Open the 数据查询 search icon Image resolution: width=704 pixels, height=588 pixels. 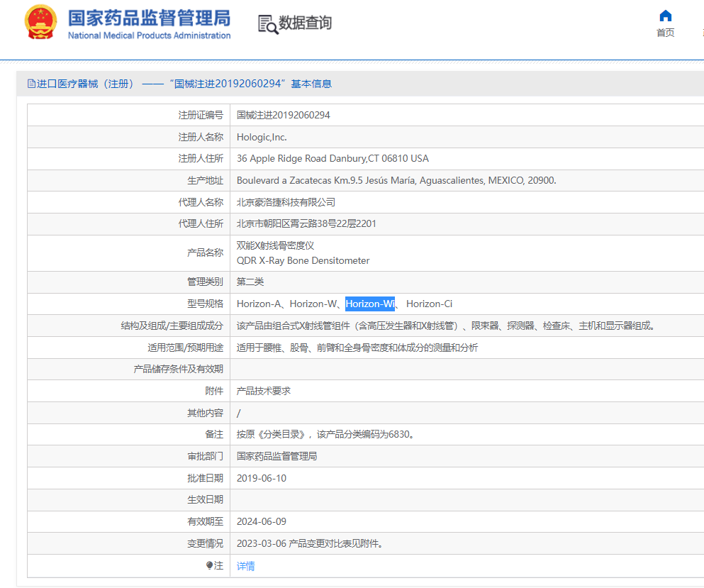coord(268,24)
